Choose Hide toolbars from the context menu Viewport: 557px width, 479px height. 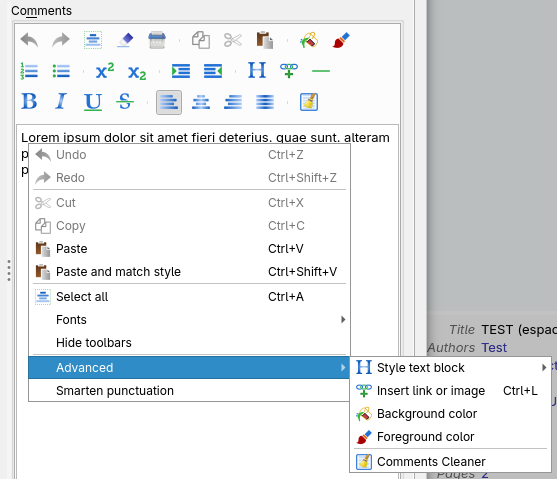pyautogui.click(x=189, y=343)
